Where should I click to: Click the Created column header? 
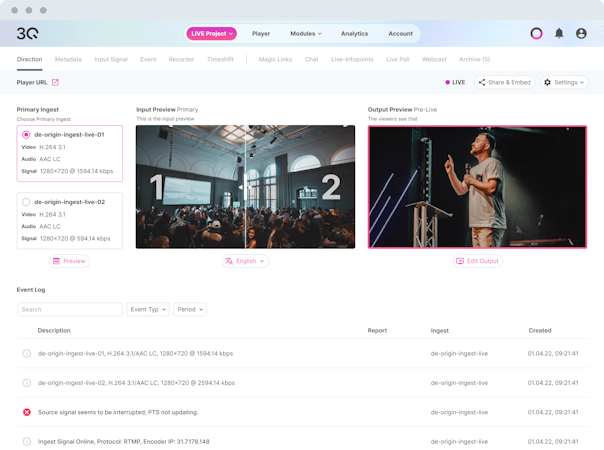point(540,331)
